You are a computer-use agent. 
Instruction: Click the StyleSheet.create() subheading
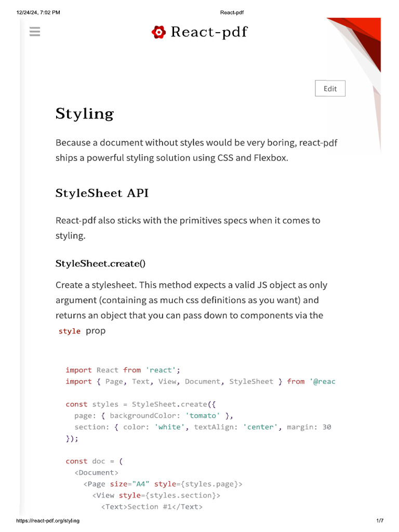[x=100, y=263]
